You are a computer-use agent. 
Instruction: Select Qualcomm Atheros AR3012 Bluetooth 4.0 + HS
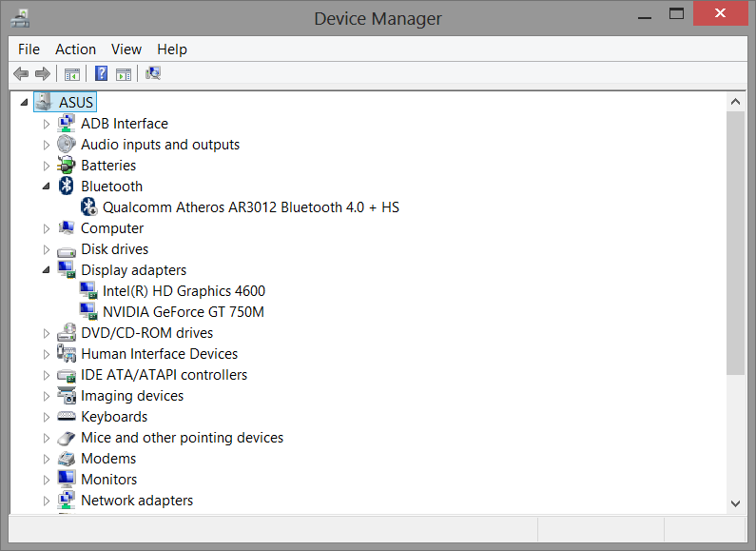tap(251, 207)
